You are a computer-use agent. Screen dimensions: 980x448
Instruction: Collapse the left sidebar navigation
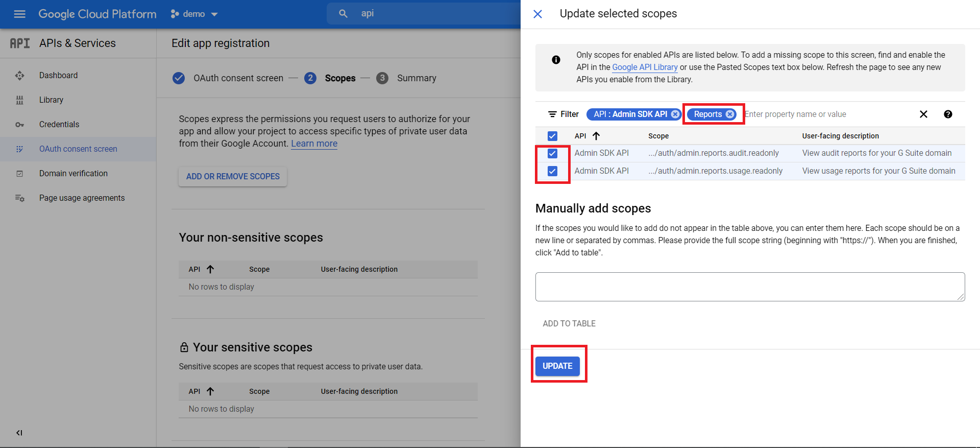tap(19, 433)
